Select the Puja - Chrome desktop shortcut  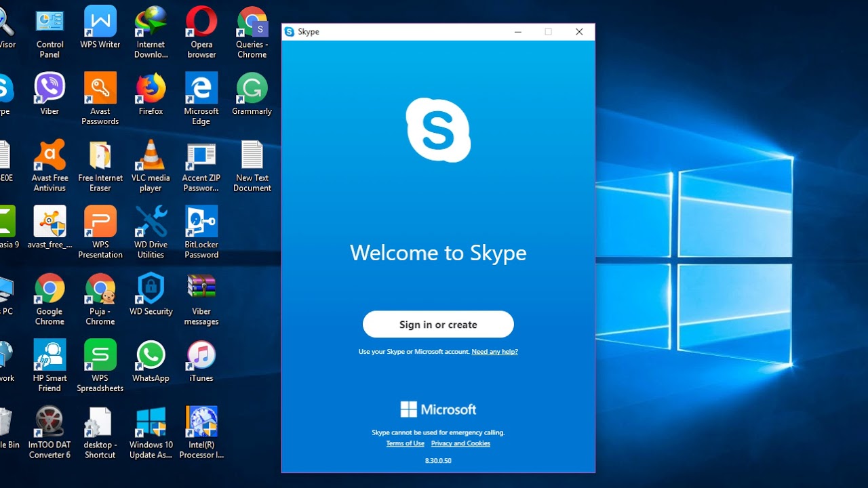pos(100,300)
